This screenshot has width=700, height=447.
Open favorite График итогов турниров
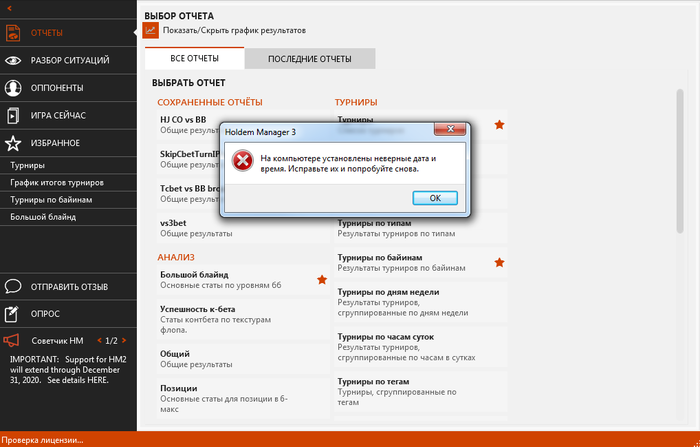(x=68, y=183)
